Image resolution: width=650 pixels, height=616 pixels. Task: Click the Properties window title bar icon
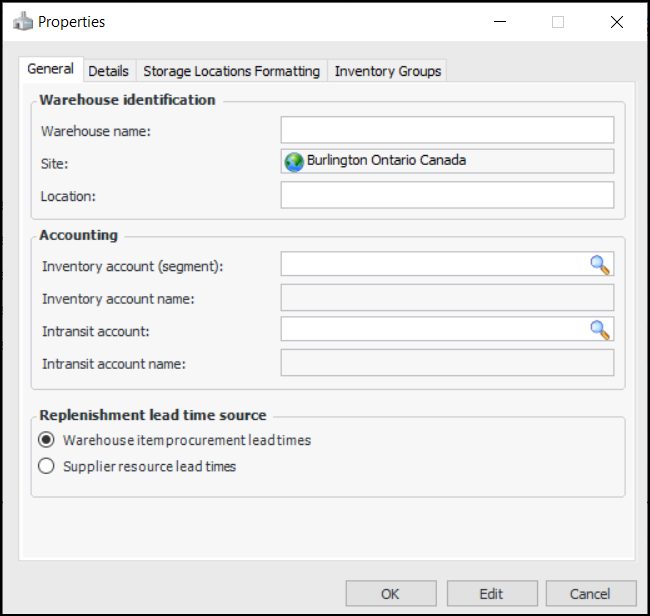[22, 21]
